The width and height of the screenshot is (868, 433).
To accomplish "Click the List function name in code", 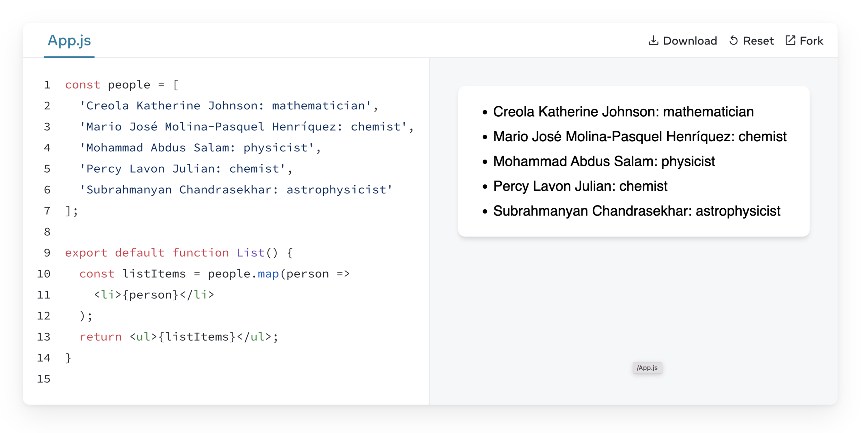I will point(250,253).
